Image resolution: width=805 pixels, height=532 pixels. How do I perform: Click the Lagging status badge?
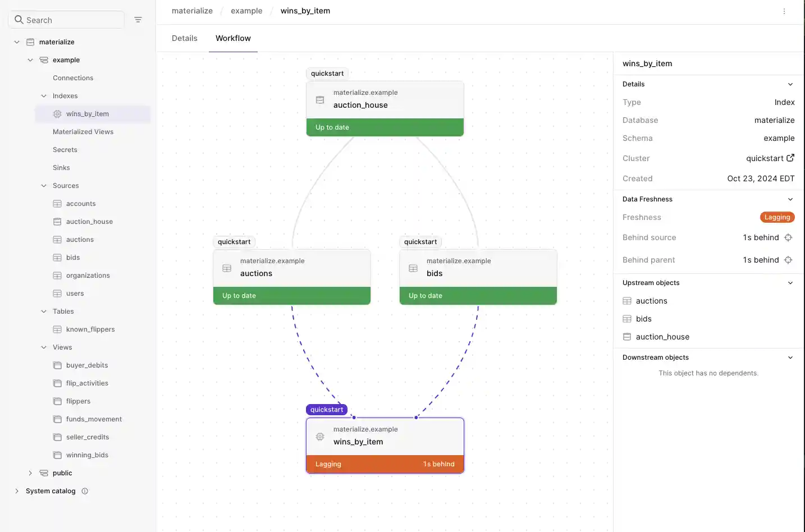pyautogui.click(x=777, y=217)
